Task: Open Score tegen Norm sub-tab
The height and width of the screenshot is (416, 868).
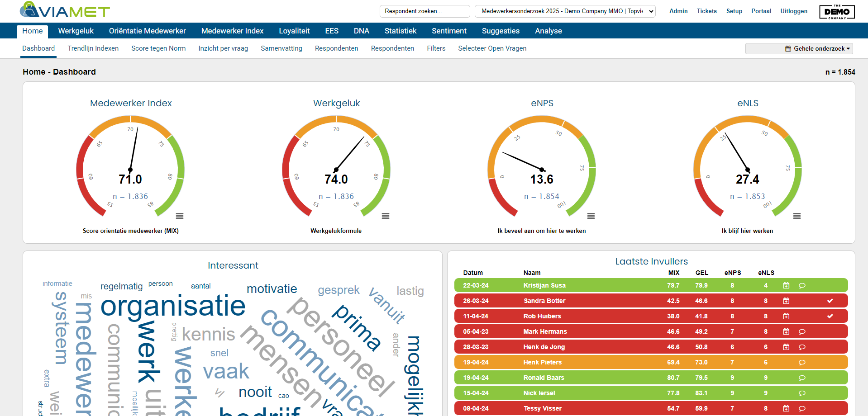Action: point(158,48)
